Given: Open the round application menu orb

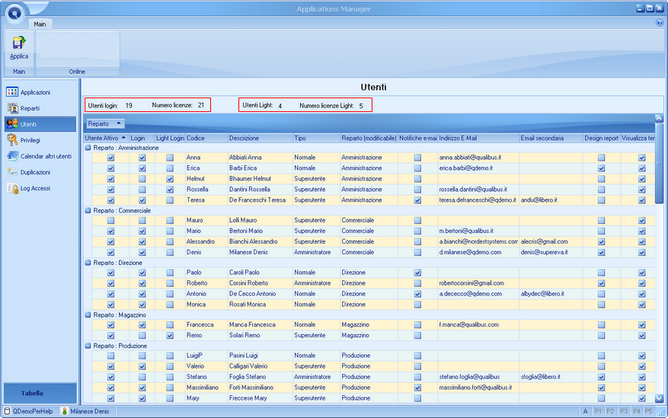Looking at the screenshot, I should pos(14,12).
